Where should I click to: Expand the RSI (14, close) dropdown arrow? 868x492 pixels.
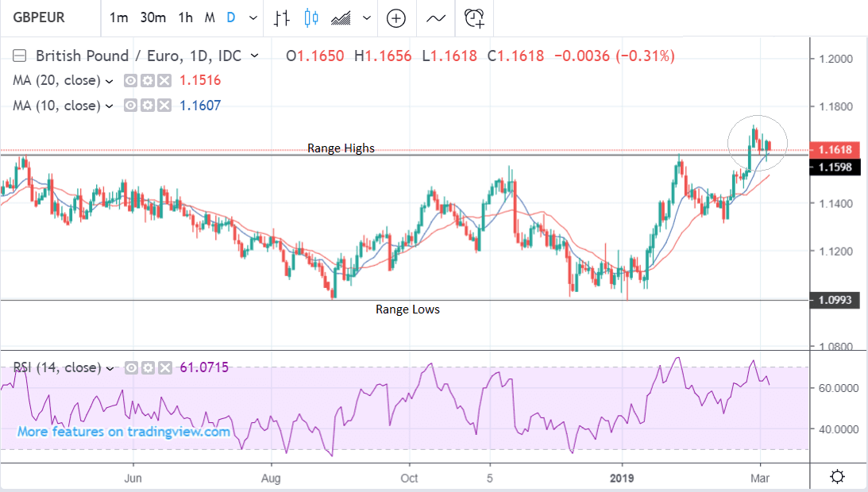[x=110, y=367]
